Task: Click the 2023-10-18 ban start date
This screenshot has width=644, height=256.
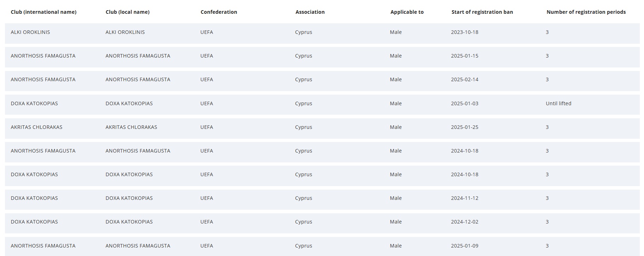Action: (x=464, y=32)
